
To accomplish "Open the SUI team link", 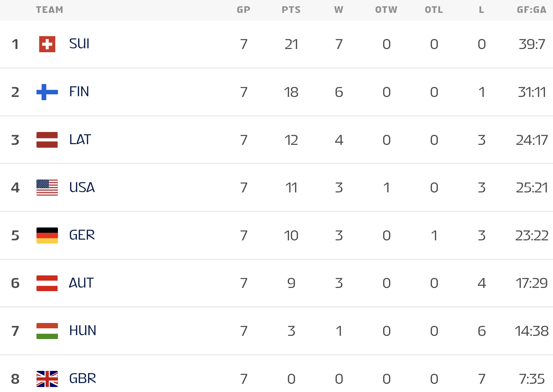I will [79, 44].
